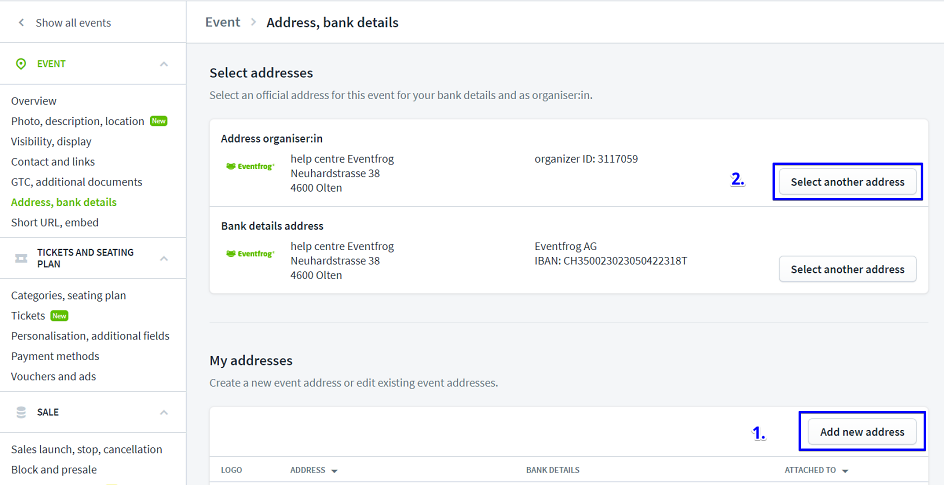Collapse the Sale section chevron
Viewport: 944px width, 485px height.
point(164,412)
